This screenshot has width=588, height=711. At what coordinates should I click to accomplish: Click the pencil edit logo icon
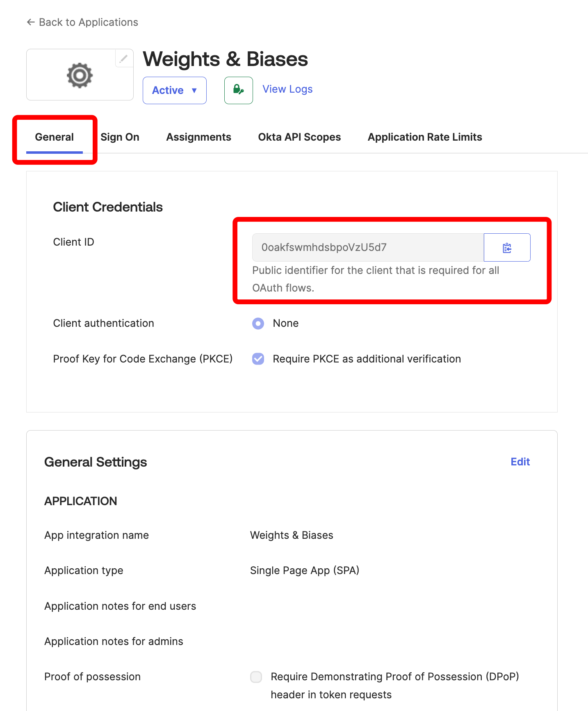123,59
